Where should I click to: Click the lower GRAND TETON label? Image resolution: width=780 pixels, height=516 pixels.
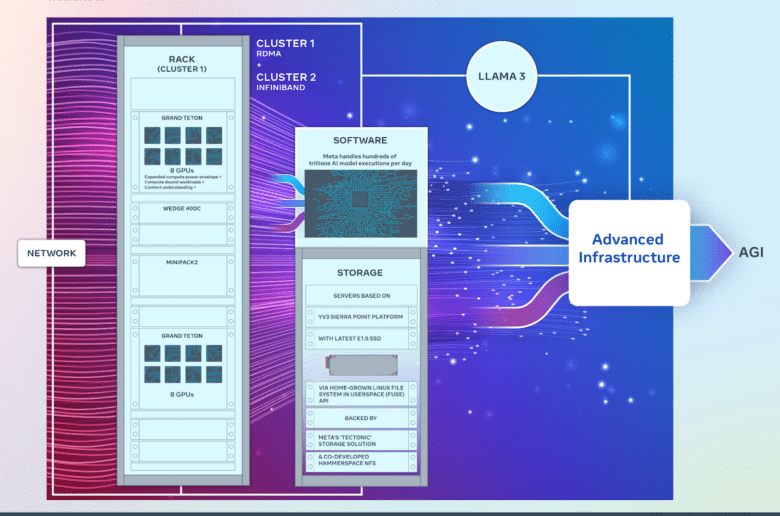182,336
